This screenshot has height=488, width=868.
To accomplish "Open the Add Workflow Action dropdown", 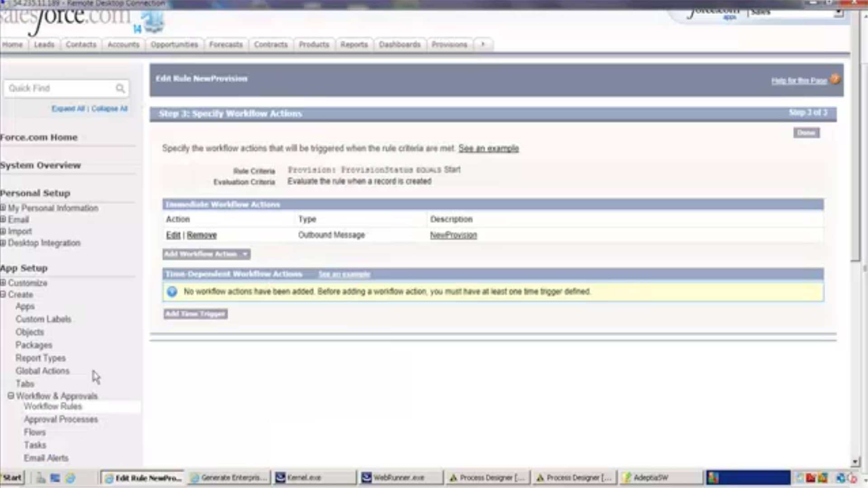I will (x=206, y=254).
